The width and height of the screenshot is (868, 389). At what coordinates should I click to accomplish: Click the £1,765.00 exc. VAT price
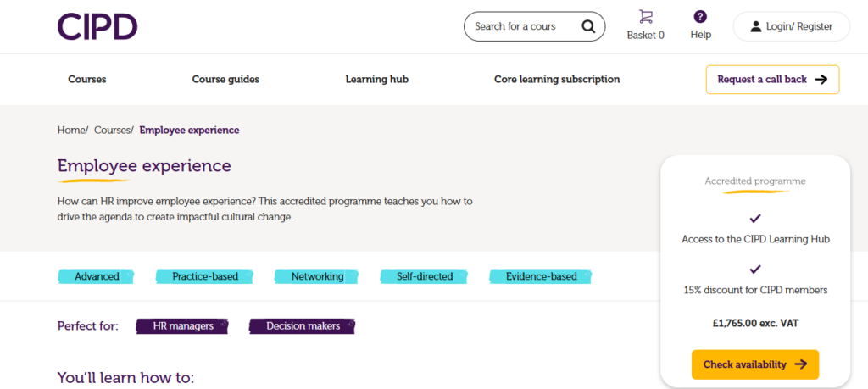(755, 323)
